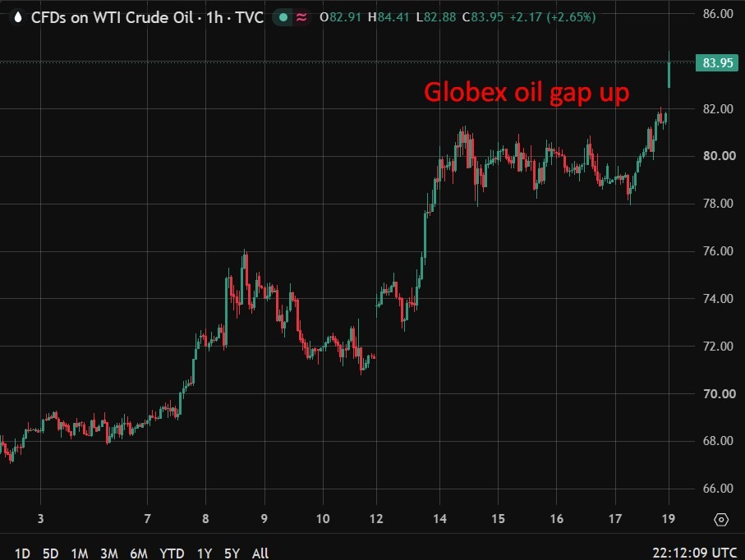Viewport: 745px width, 560px height.
Task: Open chart settings hexagon icon
Action: (x=720, y=520)
